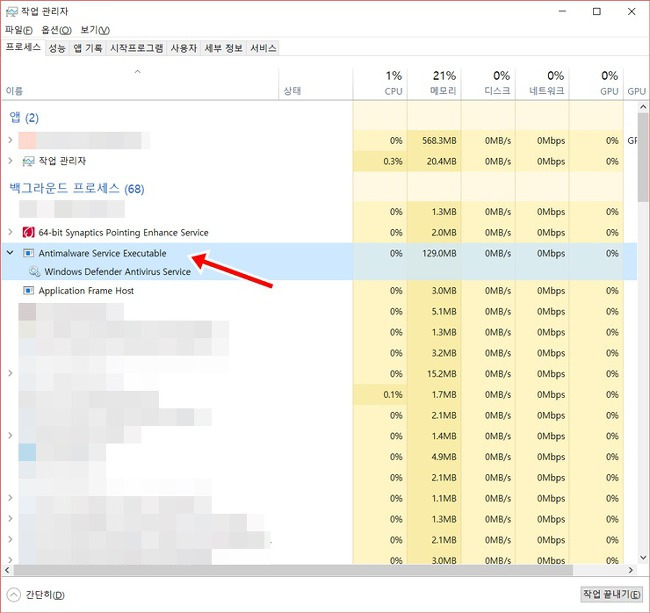Select the Antimalware Service Executable row text
Image resolution: width=650 pixels, height=613 pixels.
click(x=102, y=253)
